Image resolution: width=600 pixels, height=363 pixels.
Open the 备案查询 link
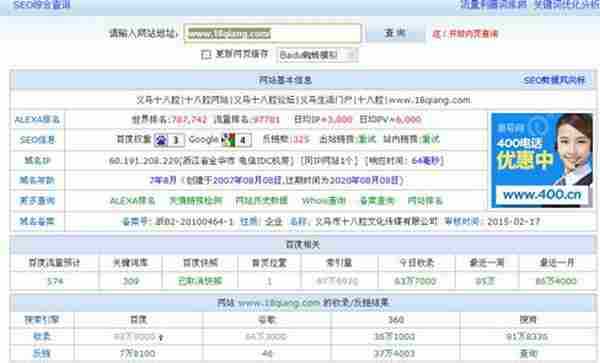[x=377, y=200]
